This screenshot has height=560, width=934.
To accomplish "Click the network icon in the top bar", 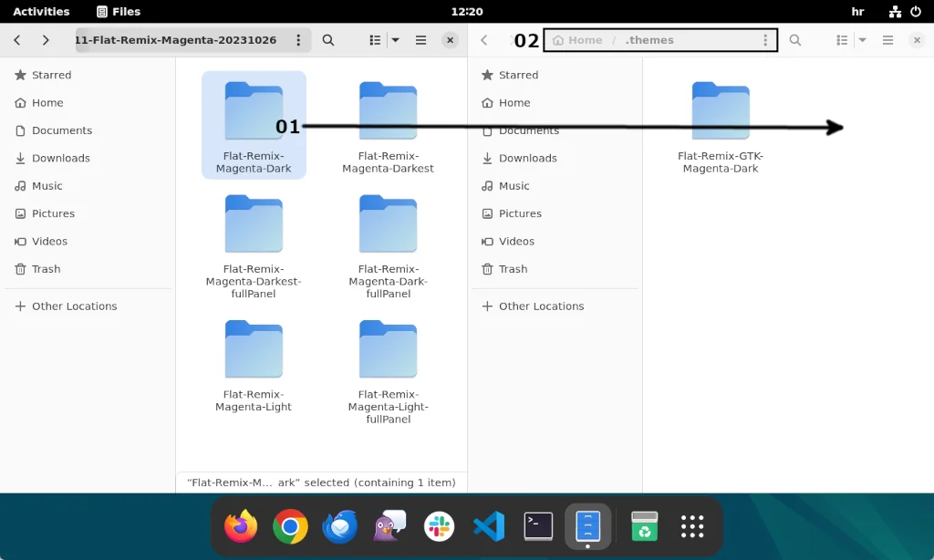I will tap(893, 11).
